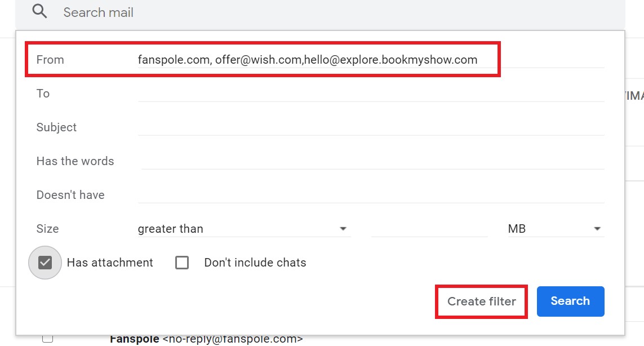Focus the 'Doesn't have' input field
The image size is (644, 346).
371,195
